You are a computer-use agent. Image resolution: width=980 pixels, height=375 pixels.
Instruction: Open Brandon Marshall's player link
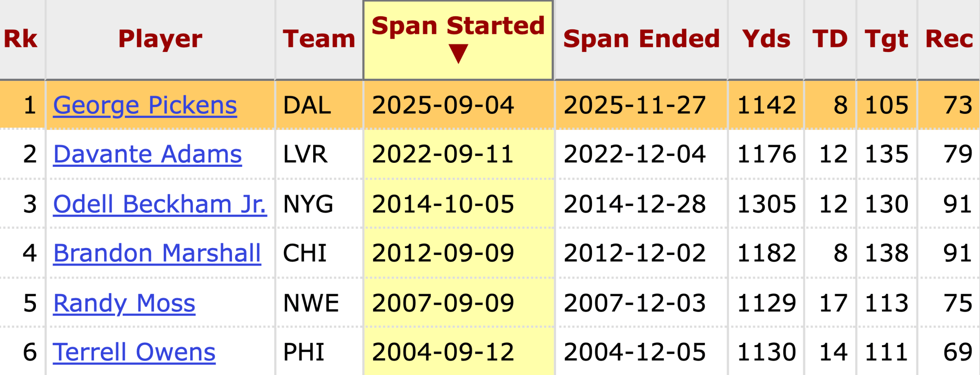[x=157, y=253]
